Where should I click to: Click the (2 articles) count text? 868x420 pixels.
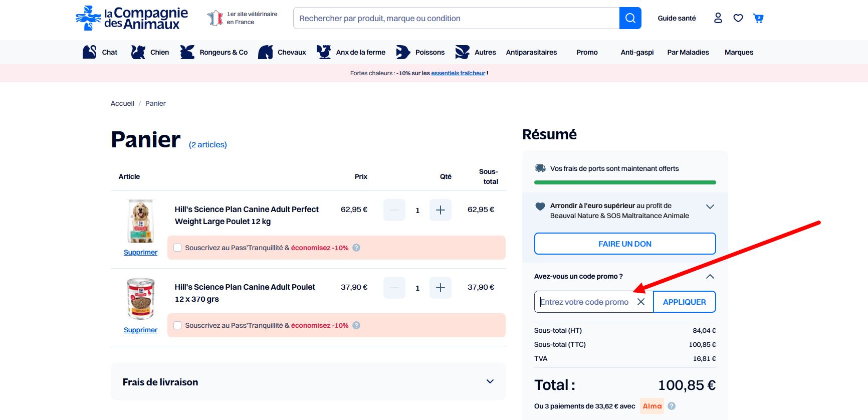coord(208,144)
